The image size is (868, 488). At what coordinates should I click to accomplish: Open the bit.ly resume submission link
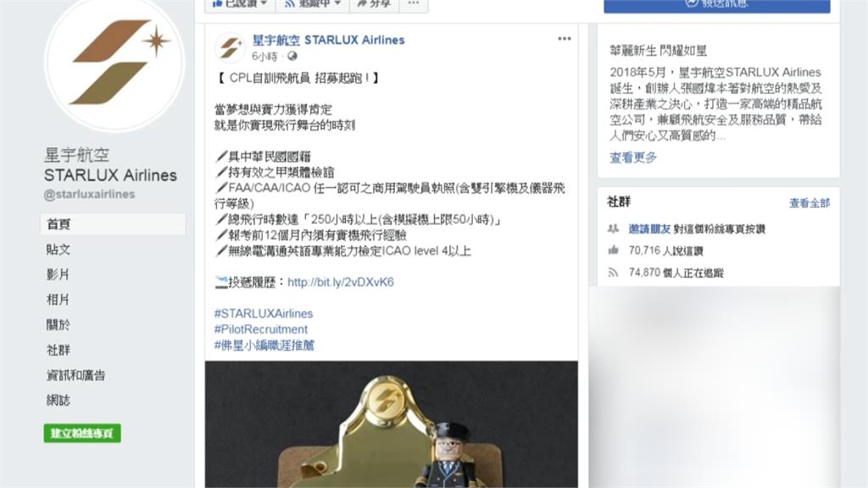coord(341,282)
